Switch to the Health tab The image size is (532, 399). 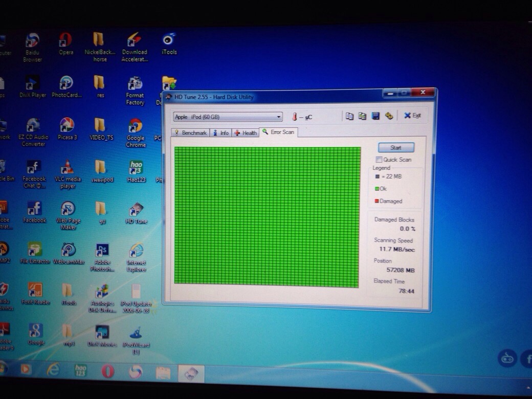[246, 132]
